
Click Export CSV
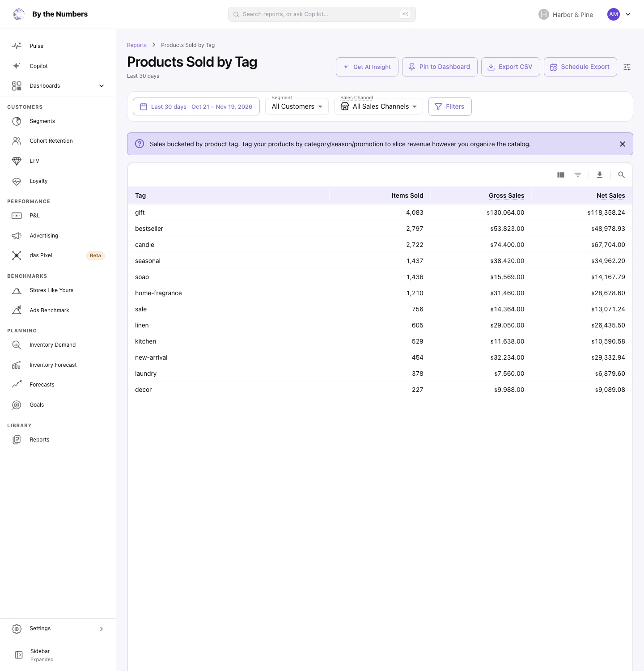click(x=511, y=67)
